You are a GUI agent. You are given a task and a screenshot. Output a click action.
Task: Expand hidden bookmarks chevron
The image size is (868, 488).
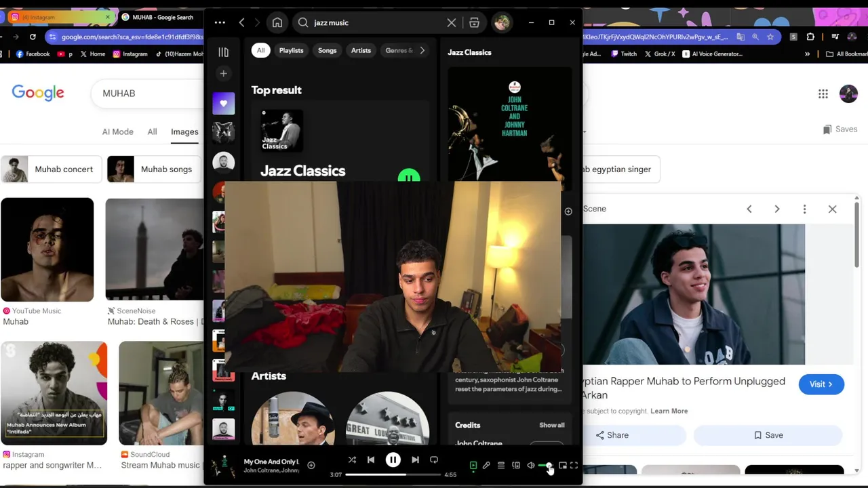click(x=807, y=54)
